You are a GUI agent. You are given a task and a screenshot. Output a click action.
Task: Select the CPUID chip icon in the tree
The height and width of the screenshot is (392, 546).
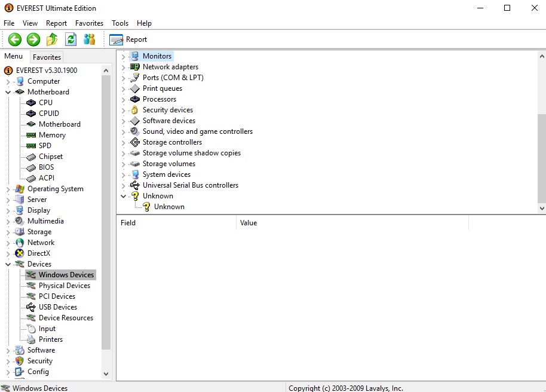tap(31, 114)
